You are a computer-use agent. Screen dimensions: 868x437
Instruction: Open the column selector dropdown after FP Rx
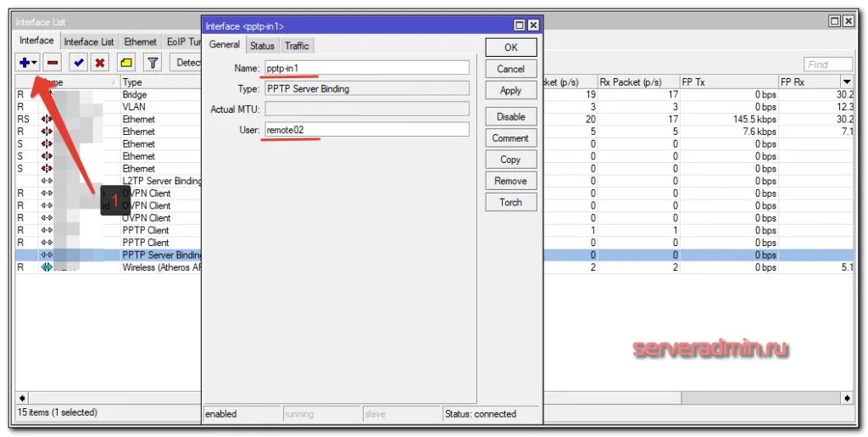[847, 82]
